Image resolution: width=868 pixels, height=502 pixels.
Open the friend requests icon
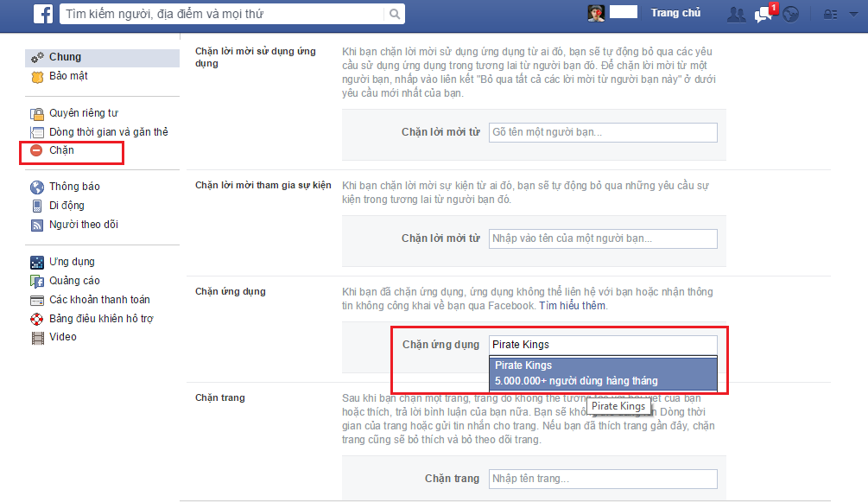pyautogui.click(x=736, y=14)
